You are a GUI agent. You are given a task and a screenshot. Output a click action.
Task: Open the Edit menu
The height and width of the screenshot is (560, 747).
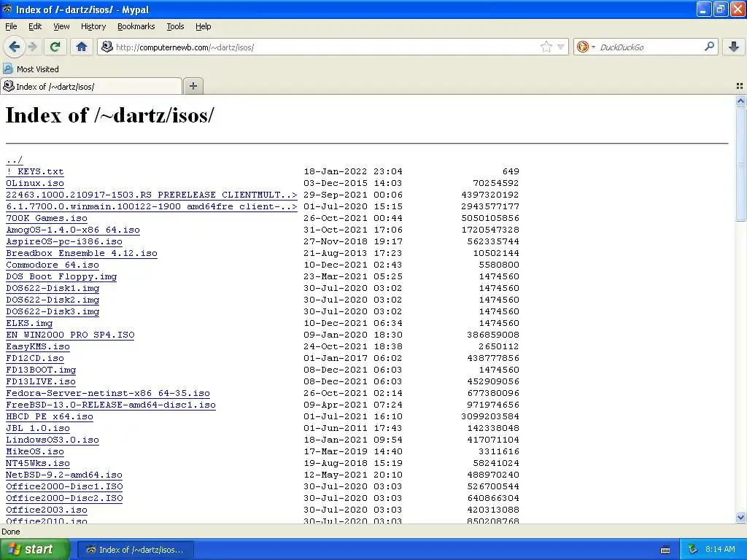coord(35,26)
